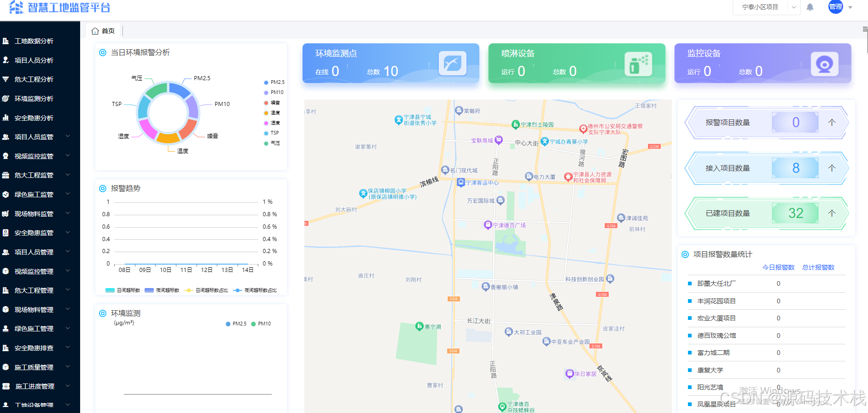This screenshot has height=413, width=868.
Task: Click the 华日家居 map marker
Action: click(569, 374)
